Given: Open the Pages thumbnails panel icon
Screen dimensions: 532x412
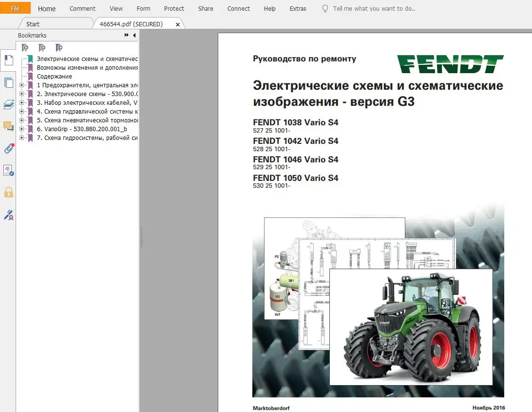Looking at the screenshot, I should pyautogui.click(x=8, y=82).
